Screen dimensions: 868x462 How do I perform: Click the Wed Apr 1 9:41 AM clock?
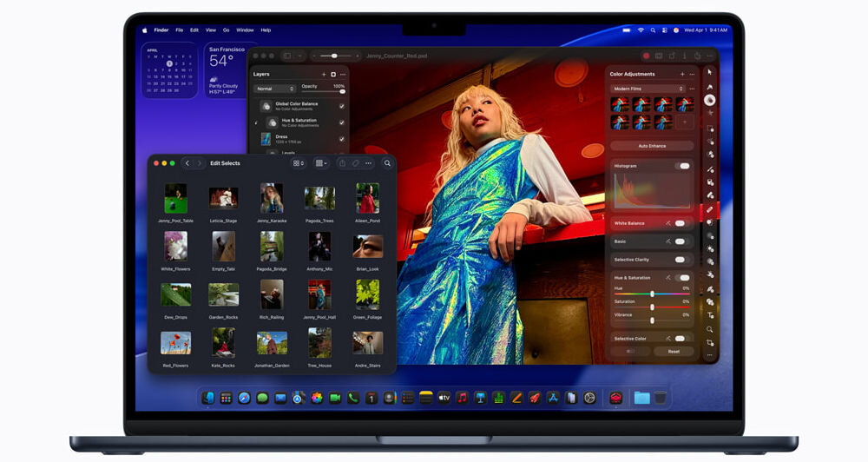(706, 30)
